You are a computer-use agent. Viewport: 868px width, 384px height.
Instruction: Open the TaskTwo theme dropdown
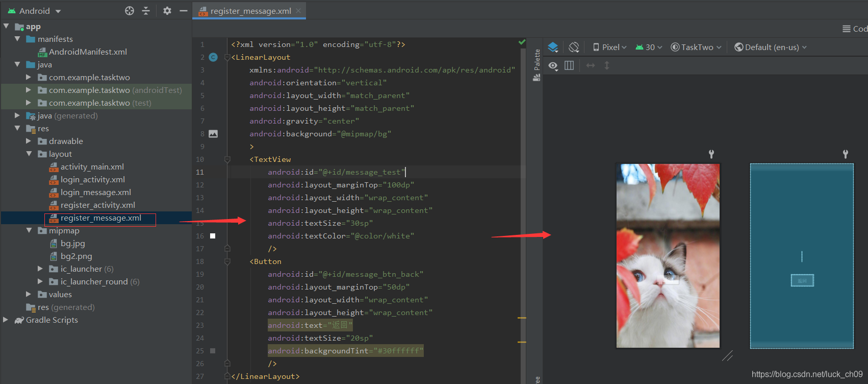[x=696, y=47]
